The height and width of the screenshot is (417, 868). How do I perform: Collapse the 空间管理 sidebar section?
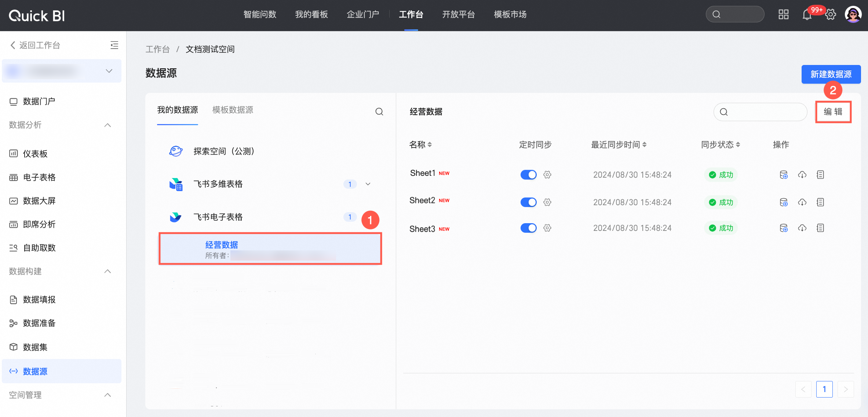107,395
